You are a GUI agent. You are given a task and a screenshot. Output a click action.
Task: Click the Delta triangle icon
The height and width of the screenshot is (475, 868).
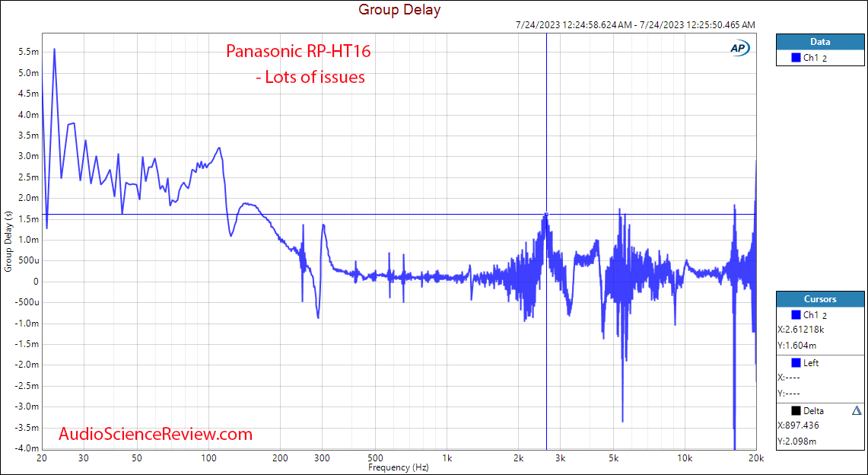[857, 411]
